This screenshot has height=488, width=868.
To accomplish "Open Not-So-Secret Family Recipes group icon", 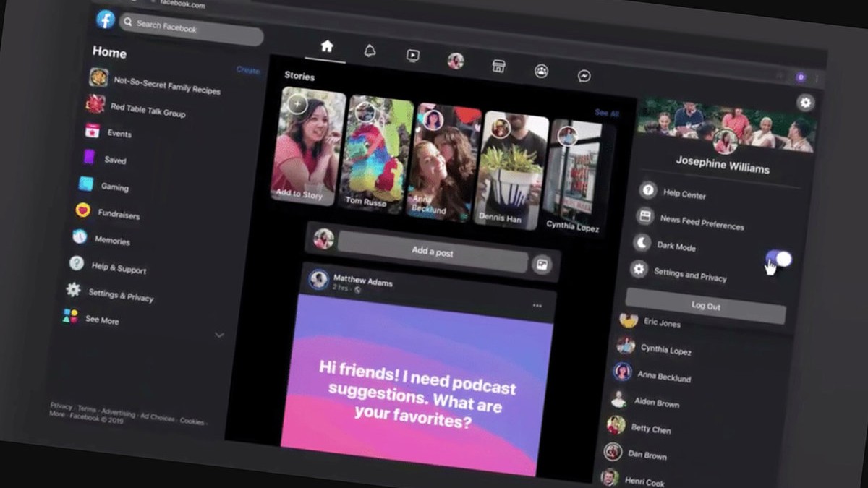I will pyautogui.click(x=98, y=77).
